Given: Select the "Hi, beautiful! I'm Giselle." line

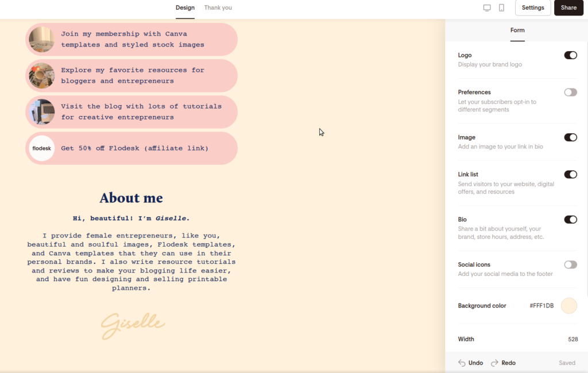Looking at the screenshot, I should point(131,218).
